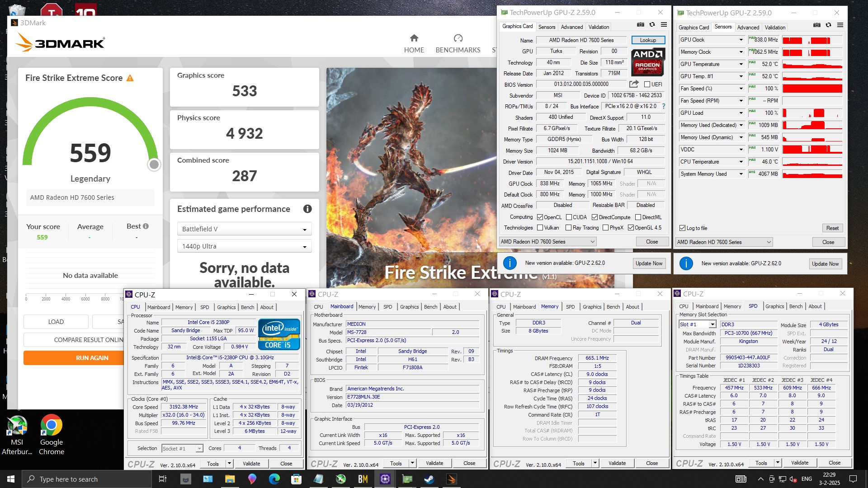The image size is (868, 488).
Task: Switch to the Advanced tab in the left GPU-Z window
Action: pos(571,27)
